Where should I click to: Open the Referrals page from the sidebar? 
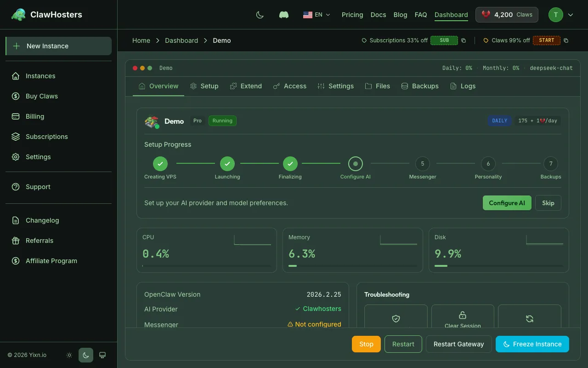coord(39,241)
